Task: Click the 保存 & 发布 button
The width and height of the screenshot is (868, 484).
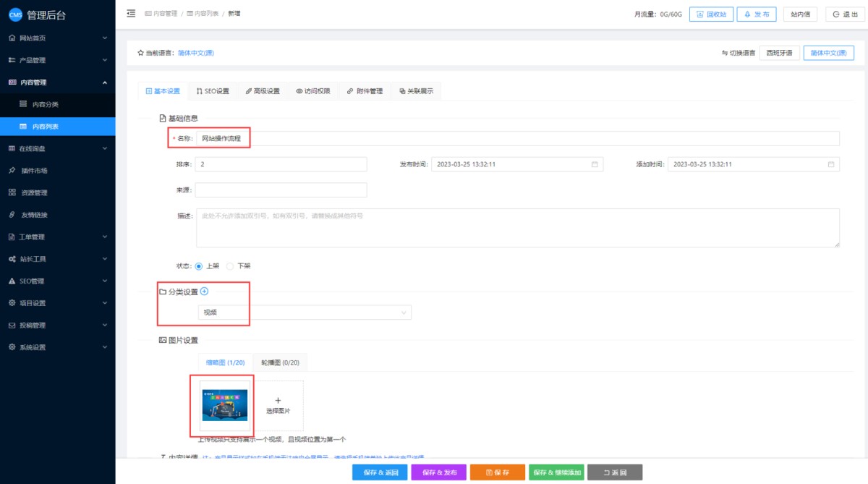Action: [438, 472]
